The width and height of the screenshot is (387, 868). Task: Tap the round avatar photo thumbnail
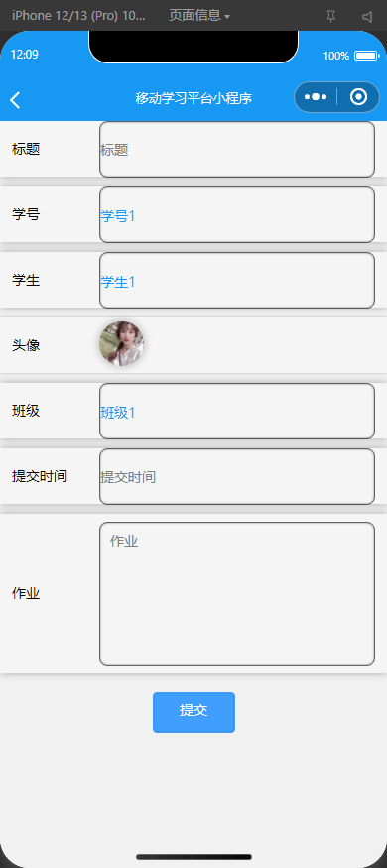point(122,344)
